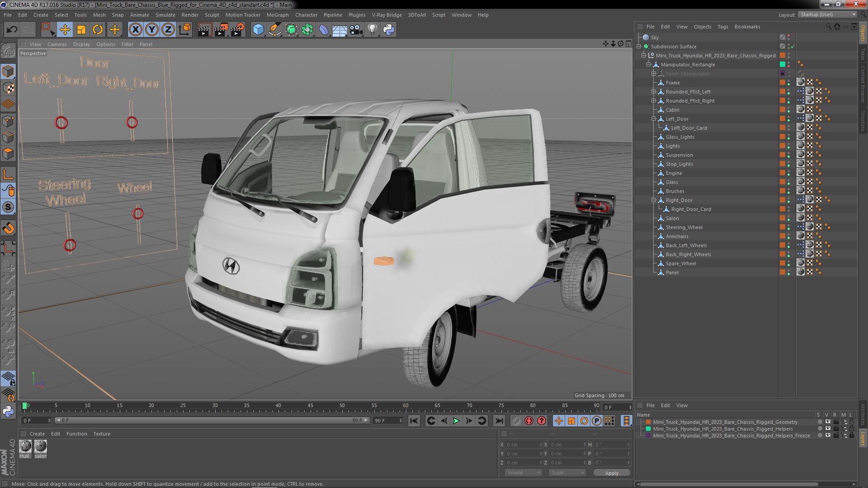Select the Scale tool
868x488 pixels.
81,30
